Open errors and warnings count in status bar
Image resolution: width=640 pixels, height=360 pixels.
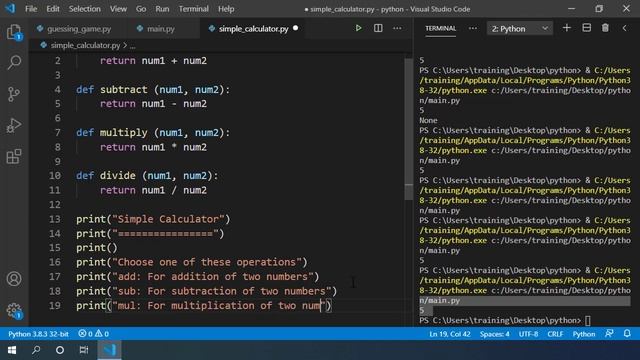93,334
